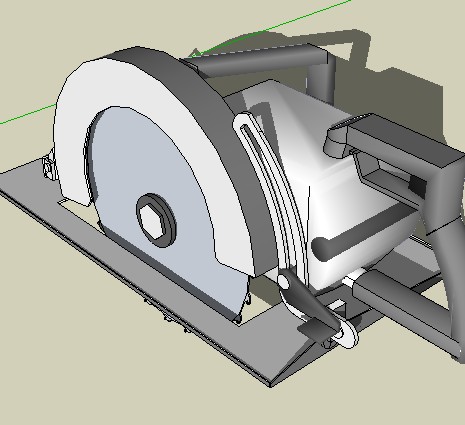Click the horizontal top front handle bar
The width and height of the screenshot is (465, 425).
pyautogui.click(x=260, y=60)
